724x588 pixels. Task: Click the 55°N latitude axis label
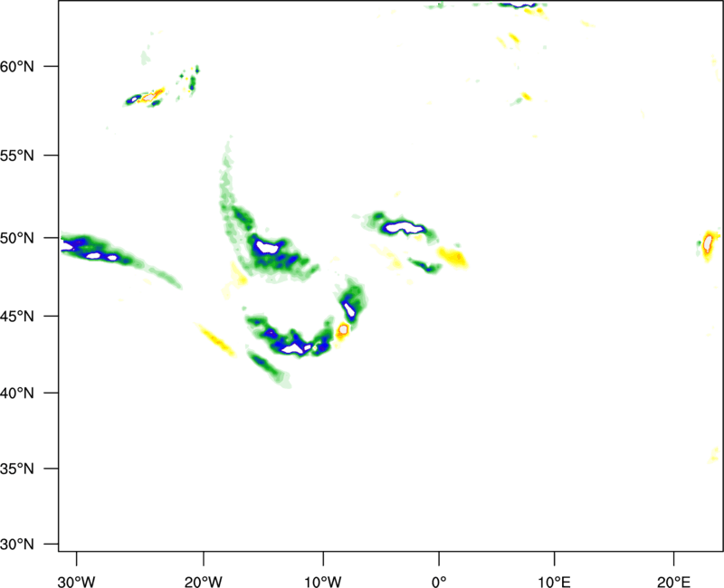[x=17, y=156]
